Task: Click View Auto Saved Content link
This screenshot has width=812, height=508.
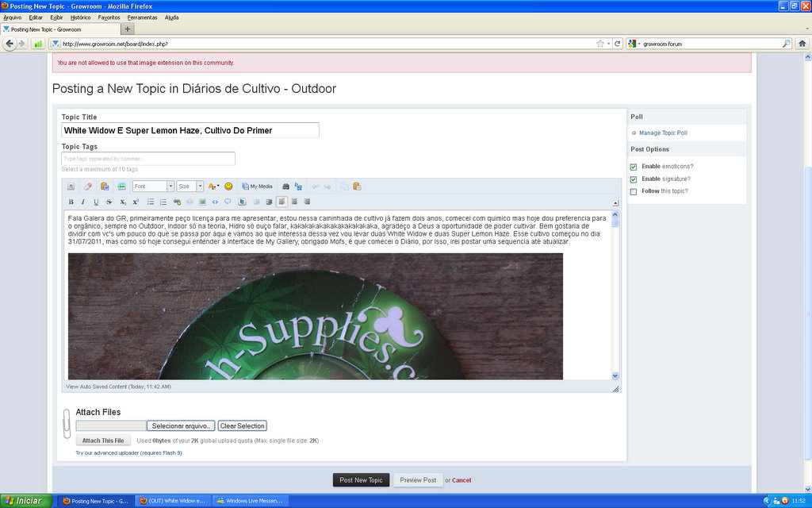Action: (x=119, y=387)
